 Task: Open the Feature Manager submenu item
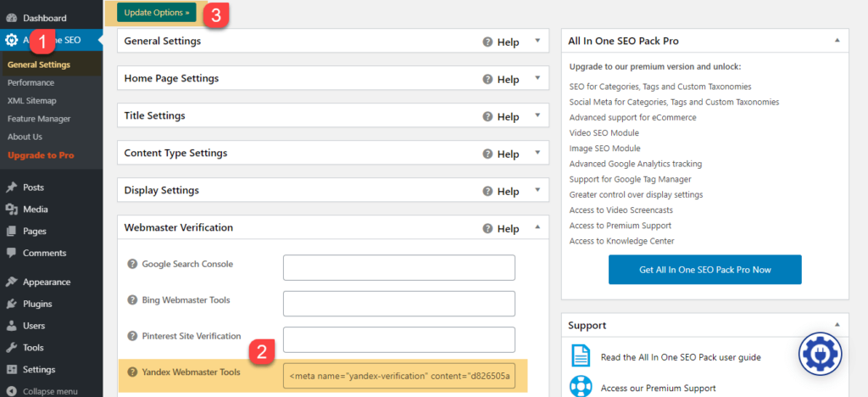pyautogui.click(x=39, y=119)
